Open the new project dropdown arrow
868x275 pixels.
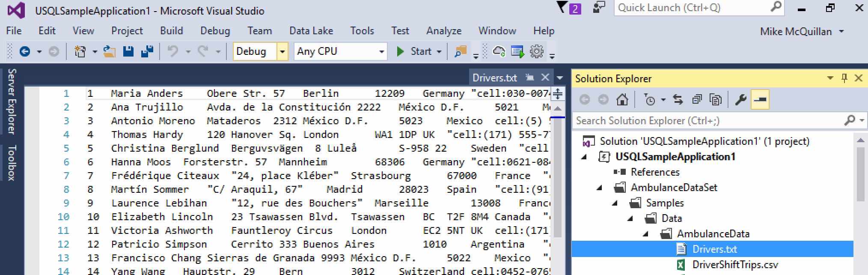(95, 52)
